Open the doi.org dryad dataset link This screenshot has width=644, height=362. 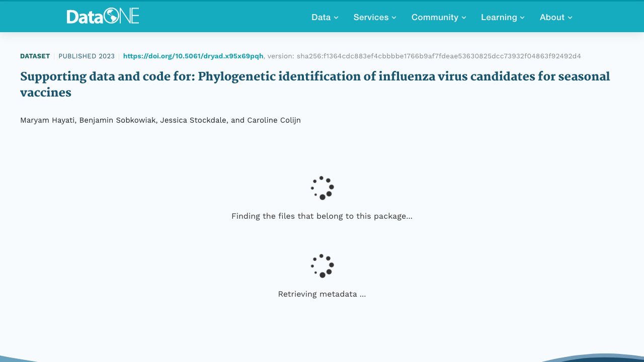click(193, 56)
